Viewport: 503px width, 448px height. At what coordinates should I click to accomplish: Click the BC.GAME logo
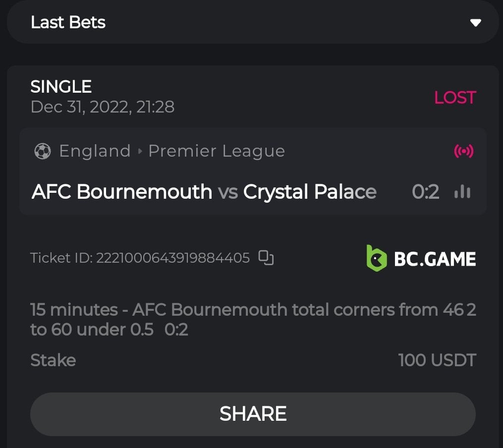point(421,258)
